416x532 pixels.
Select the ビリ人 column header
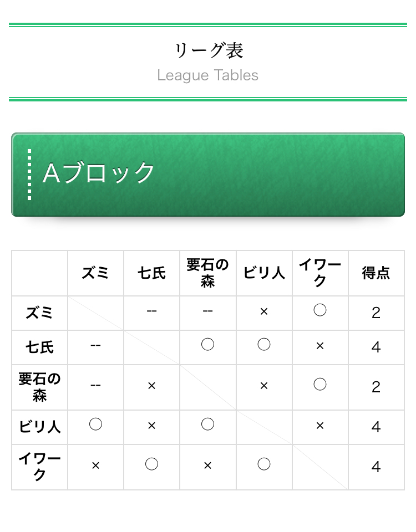pyautogui.click(x=264, y=273)
